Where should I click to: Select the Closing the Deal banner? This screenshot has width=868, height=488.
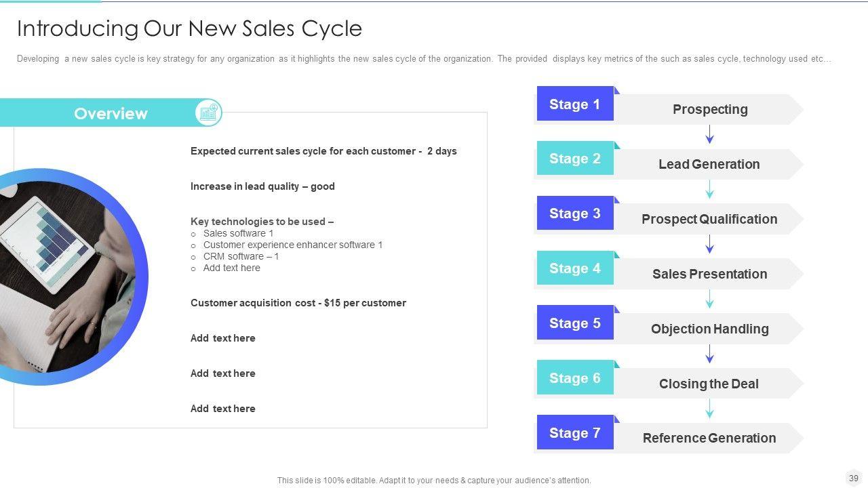point(709,384)
